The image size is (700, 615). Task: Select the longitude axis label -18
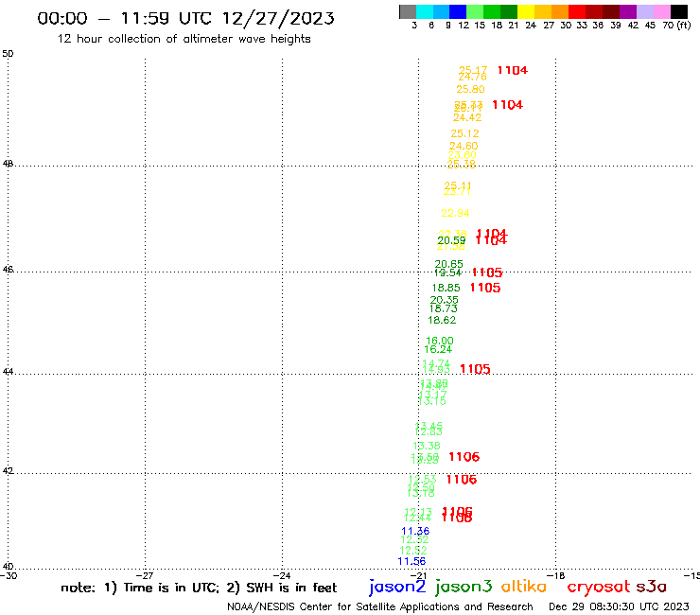tap(556, 576)
